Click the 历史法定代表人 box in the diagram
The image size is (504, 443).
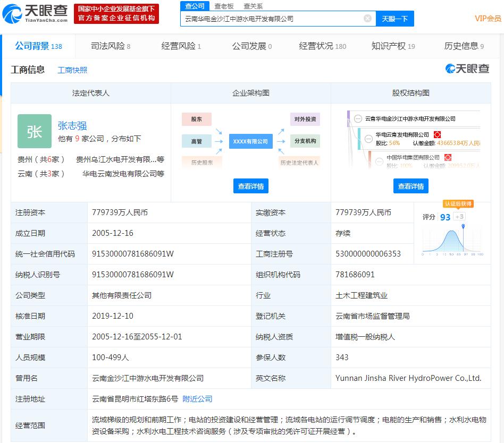[x=299, y=163]
